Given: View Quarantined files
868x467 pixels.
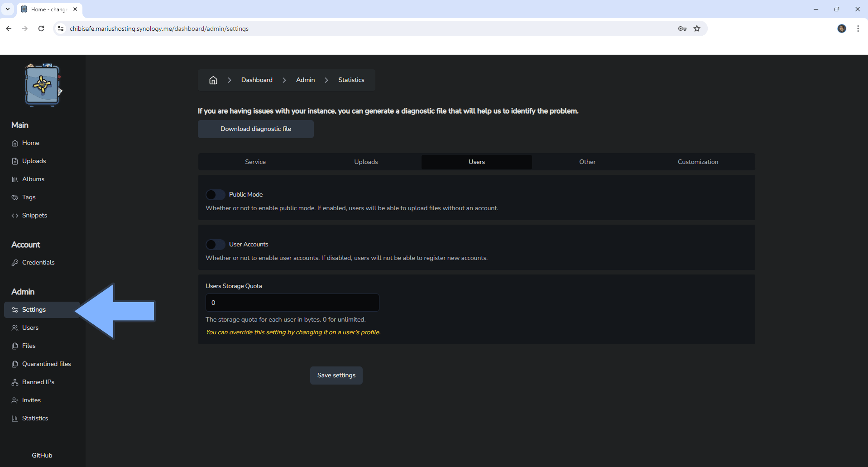Looking at the screenshot, I should pyautogui.click(x=46, y=364).
